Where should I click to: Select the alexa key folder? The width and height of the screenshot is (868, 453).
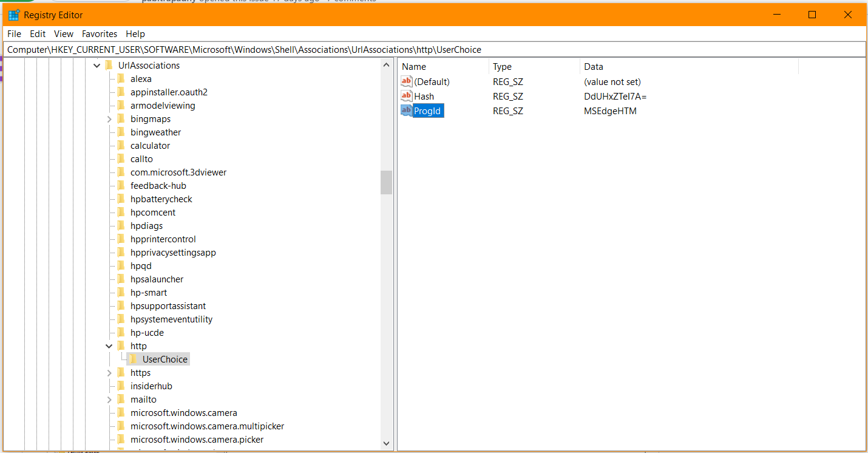pos(141,78)
